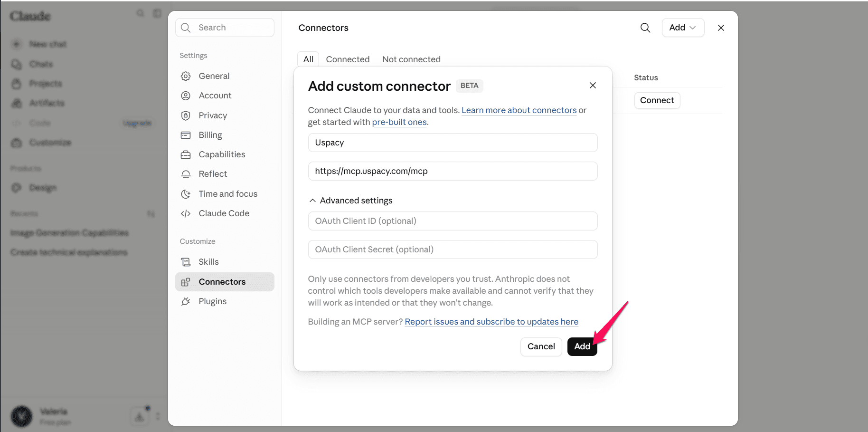
Task: Open Billing via its card icon
Action: coord(186,135)
